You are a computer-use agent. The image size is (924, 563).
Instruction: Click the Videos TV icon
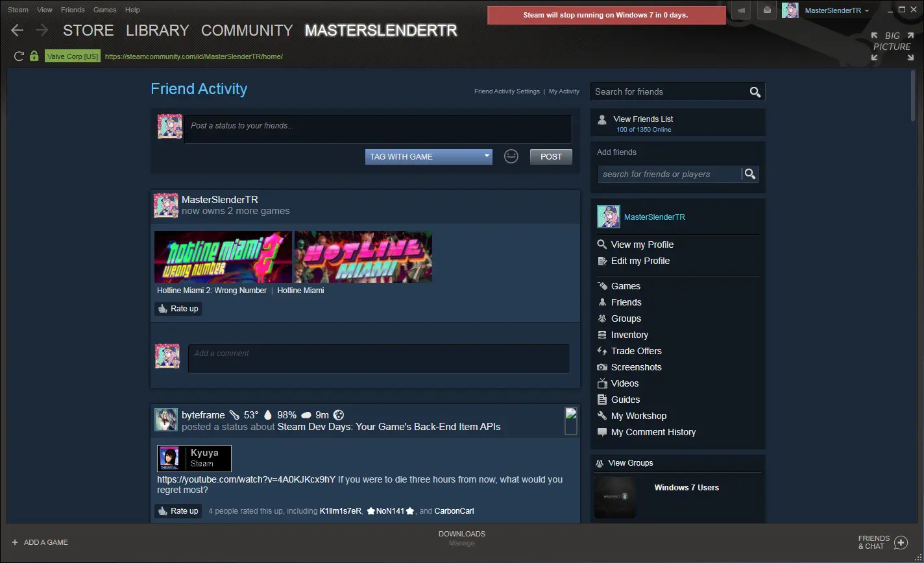[602, 383]
